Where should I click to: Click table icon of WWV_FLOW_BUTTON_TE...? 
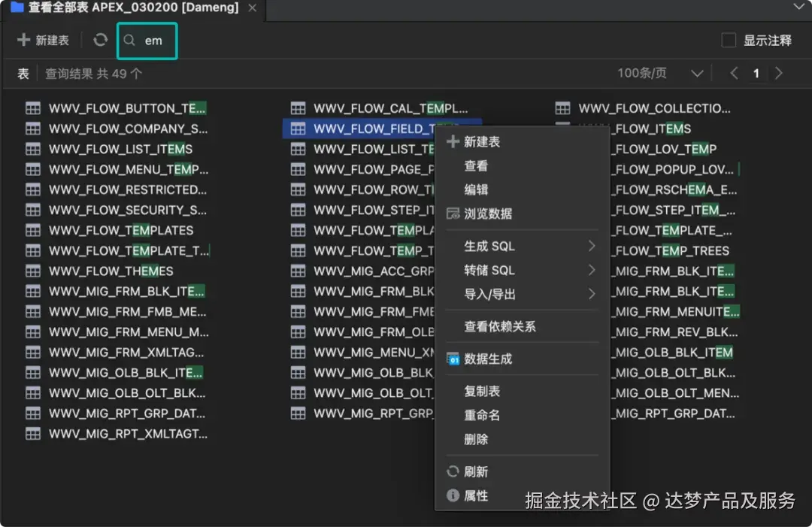click(33, 108)
